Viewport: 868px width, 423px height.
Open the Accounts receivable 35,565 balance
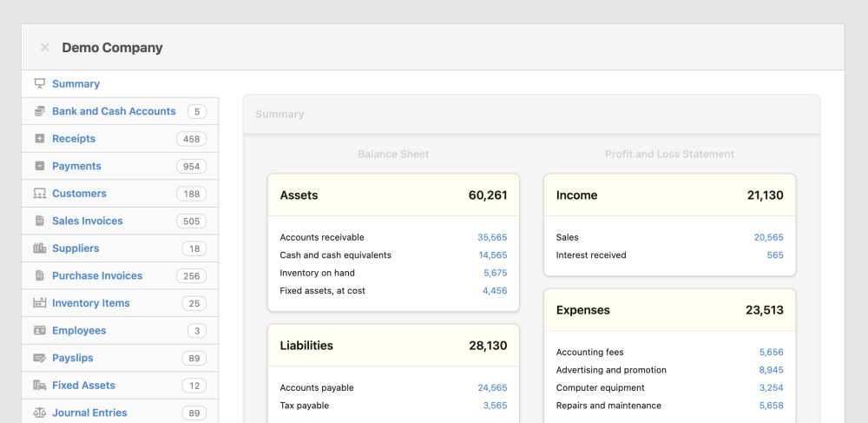click(x=492, y=237)
